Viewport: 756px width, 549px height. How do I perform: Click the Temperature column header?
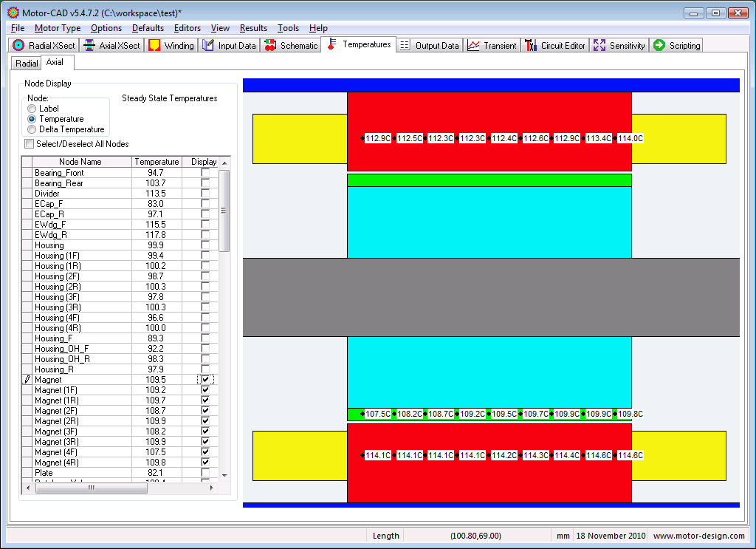(157, 162)
